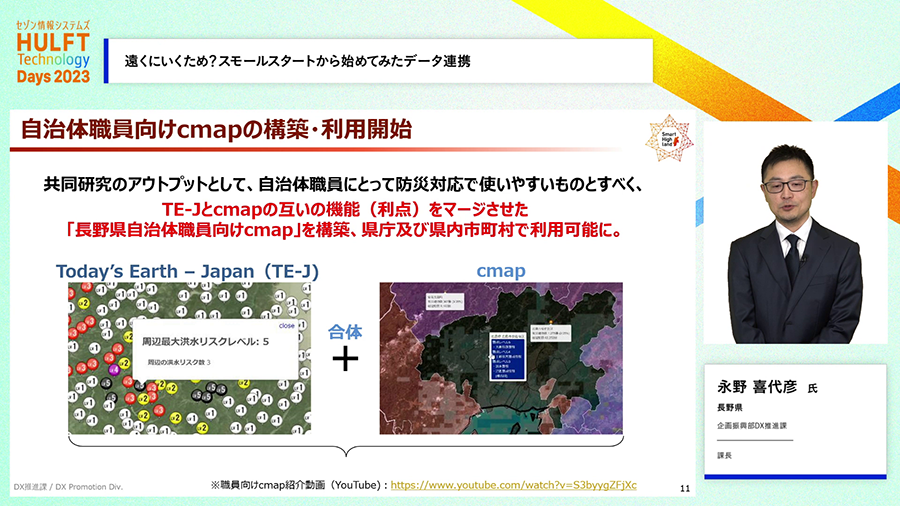
Task: Click the DX Promotion Div. footer text
Action: tap(68, 488)
